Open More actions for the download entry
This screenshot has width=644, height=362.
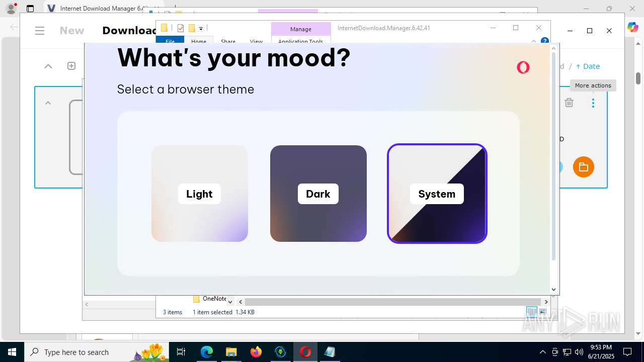593,103
